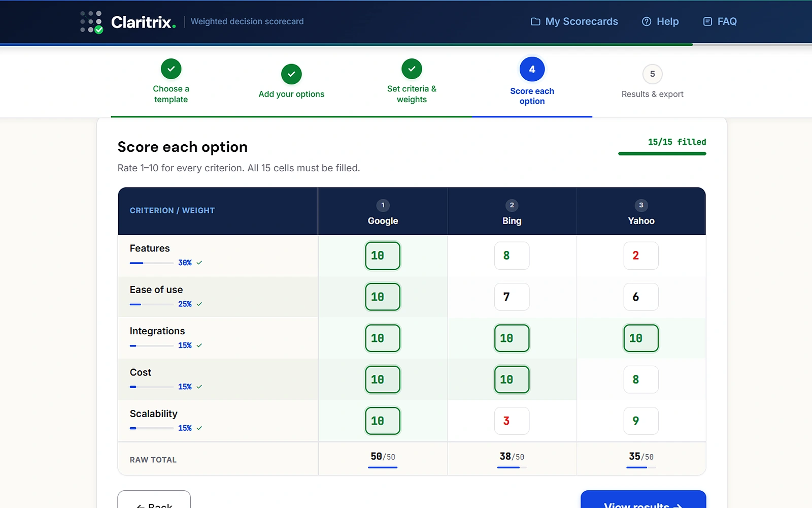The height and width of the screenshot is (508, 812).
Task: Open the Help menu item
Action: click(660, 21)
